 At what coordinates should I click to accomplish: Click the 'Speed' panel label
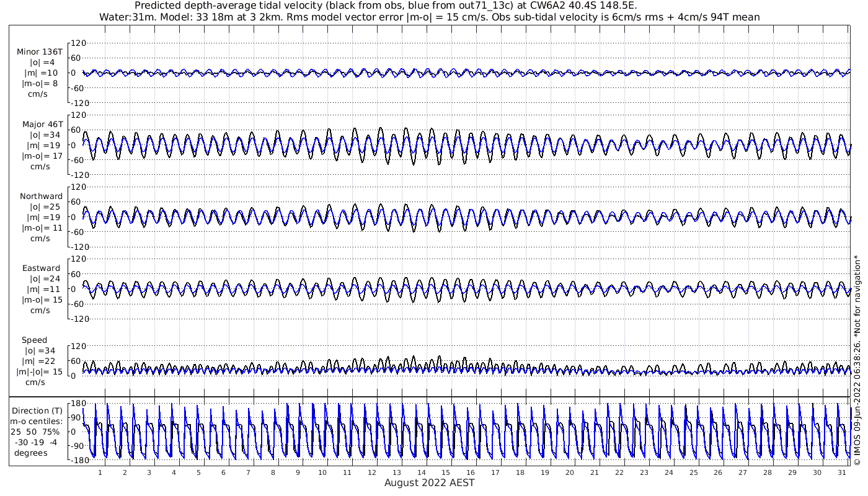pos(34,340)
